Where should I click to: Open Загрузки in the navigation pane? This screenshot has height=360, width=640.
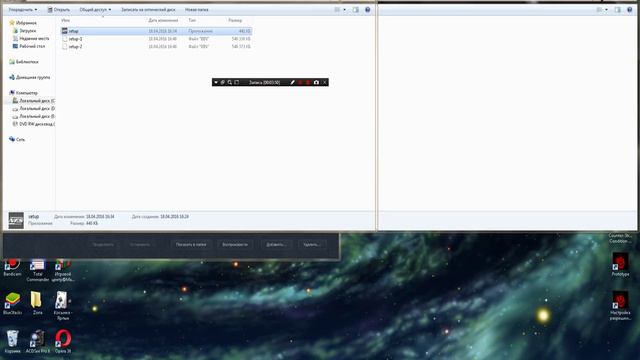[x=24, y=31]
